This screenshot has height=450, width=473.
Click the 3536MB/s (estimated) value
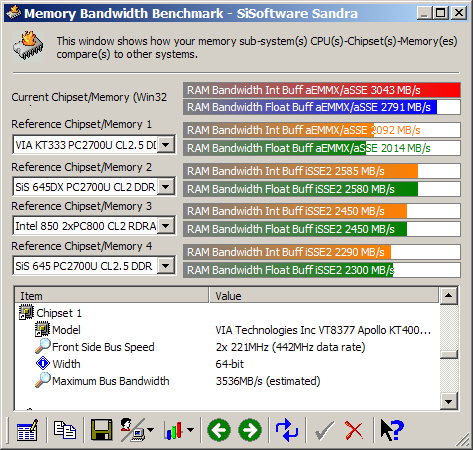coord(268,381)
